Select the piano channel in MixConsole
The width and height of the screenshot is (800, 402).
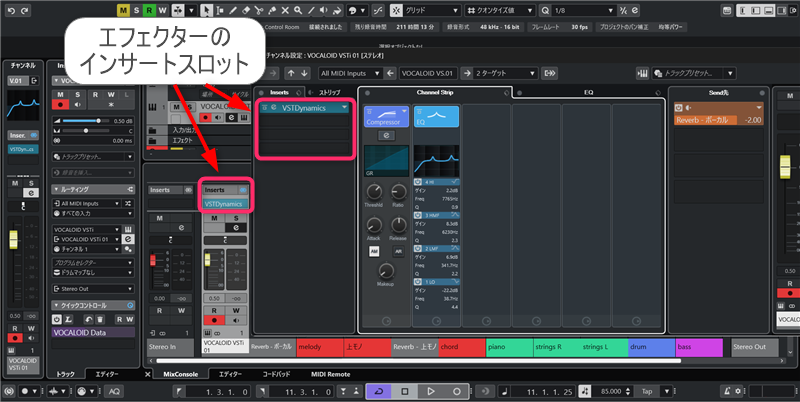pyautogui.click(x=510, y=347)
